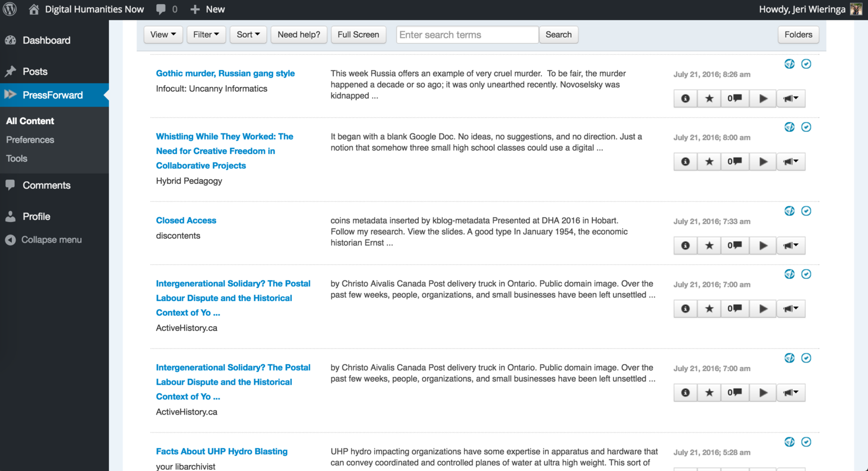Click Jeri Wieringa's avatar picture
The image size is (868, 471).
click(x=856, y=9)
